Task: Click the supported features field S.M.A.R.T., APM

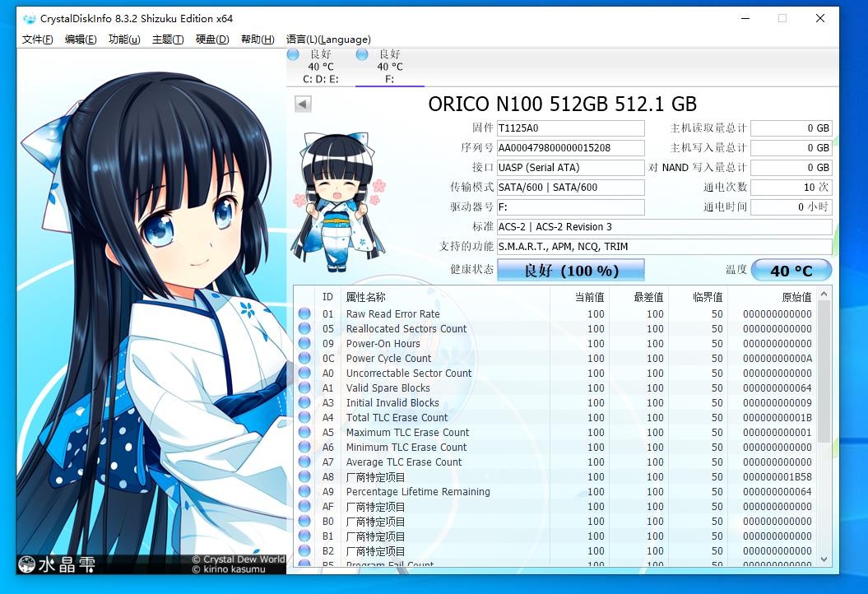Action: click(x=664, y=247)
